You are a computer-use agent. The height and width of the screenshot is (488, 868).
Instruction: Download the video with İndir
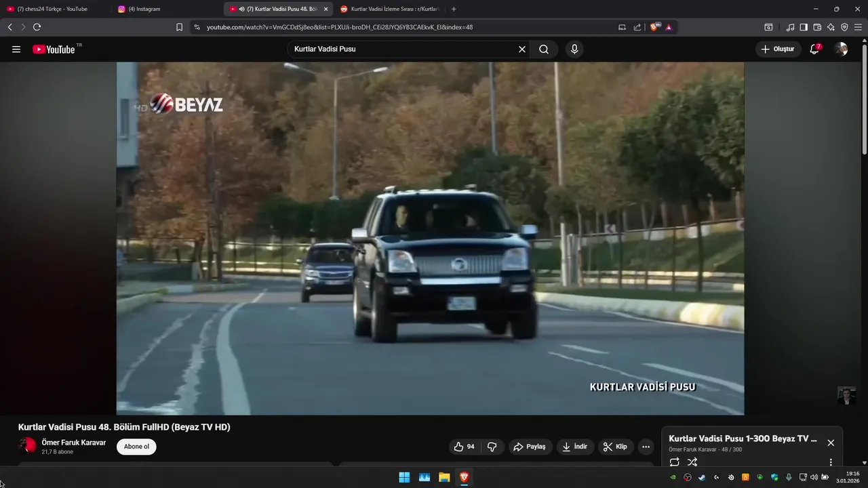pyautogui.click(x=575, y=447)
